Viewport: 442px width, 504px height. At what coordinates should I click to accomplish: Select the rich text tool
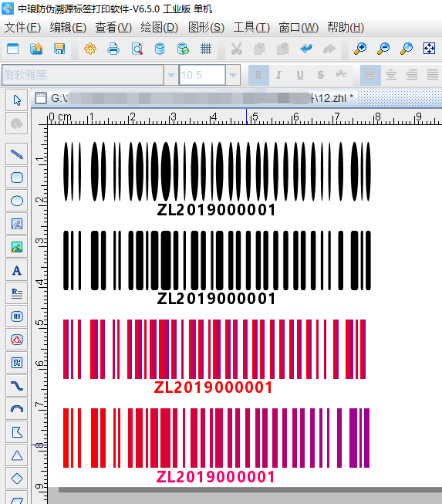point(17,293)
